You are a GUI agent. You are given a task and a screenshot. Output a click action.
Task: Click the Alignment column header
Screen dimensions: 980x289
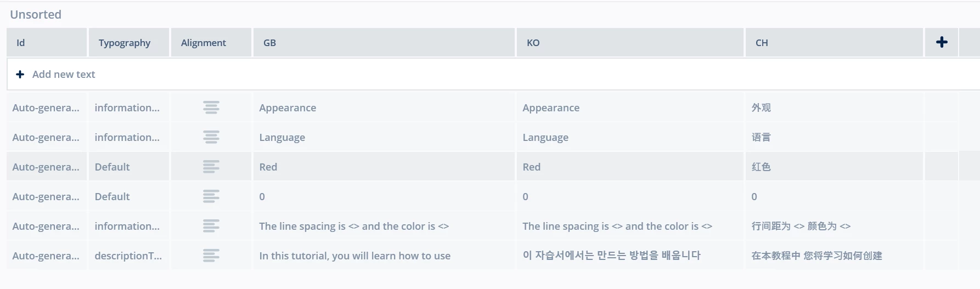(211, 42)
